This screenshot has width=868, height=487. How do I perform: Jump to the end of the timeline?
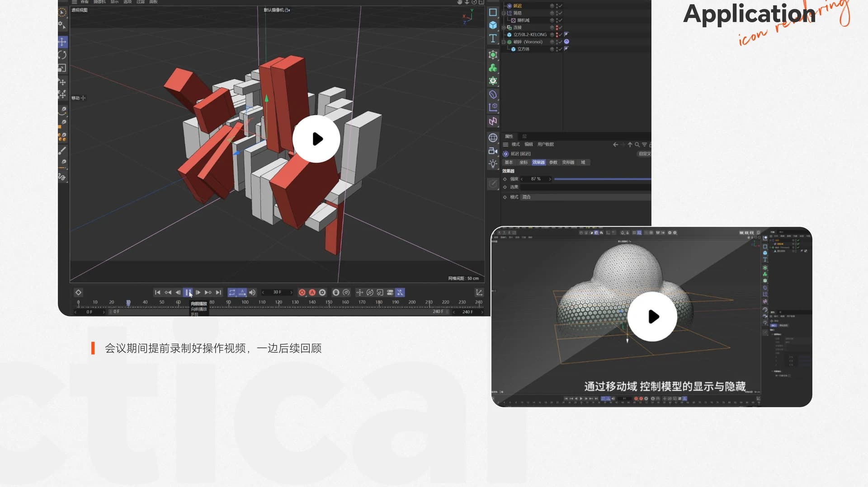pyautogui.click(x=218, y=293)
